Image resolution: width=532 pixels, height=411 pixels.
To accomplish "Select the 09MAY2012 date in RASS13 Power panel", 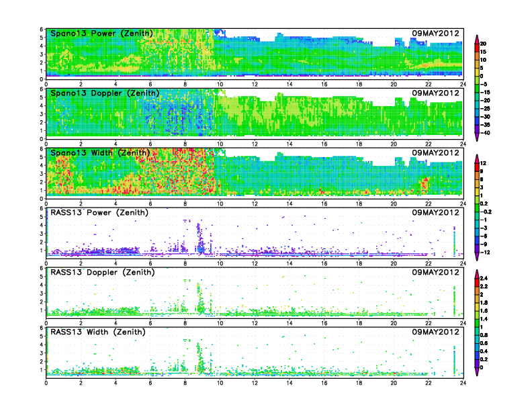I will tap(435, 212).
